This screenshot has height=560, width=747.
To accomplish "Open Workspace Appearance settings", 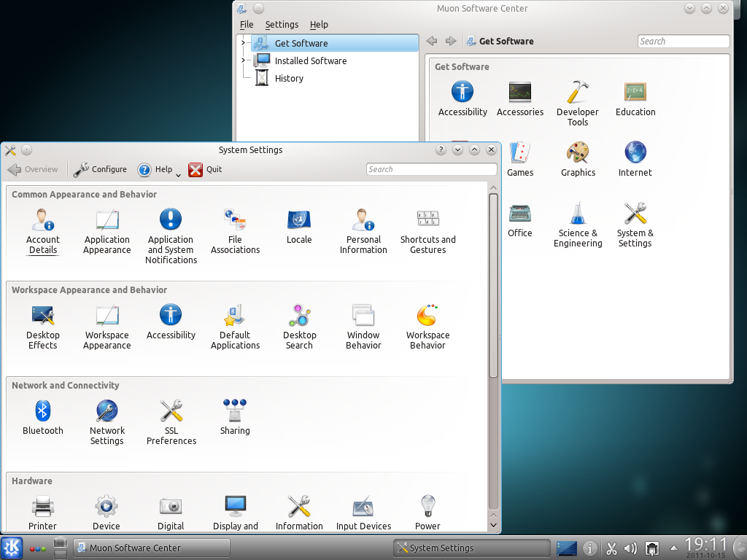I will 107,327.
